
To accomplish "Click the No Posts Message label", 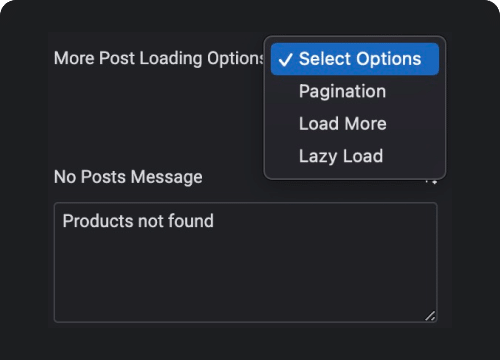I will 128,177.
